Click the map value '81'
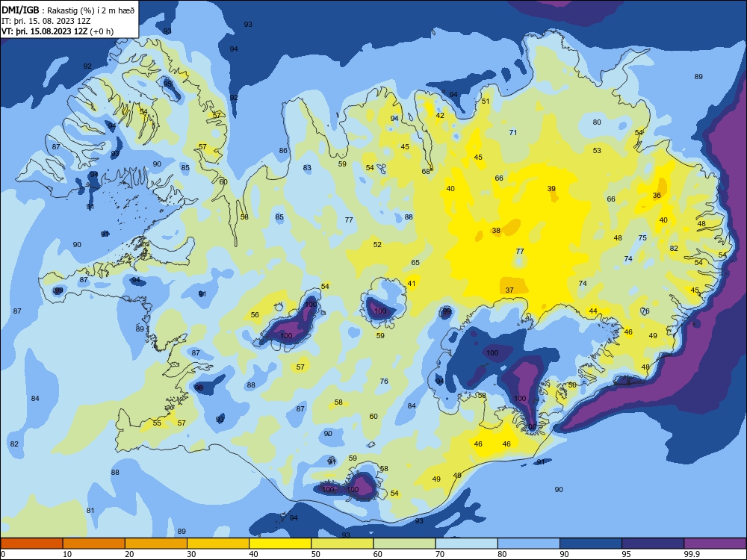This screenshot has width=747, height=560. (90, 511)
